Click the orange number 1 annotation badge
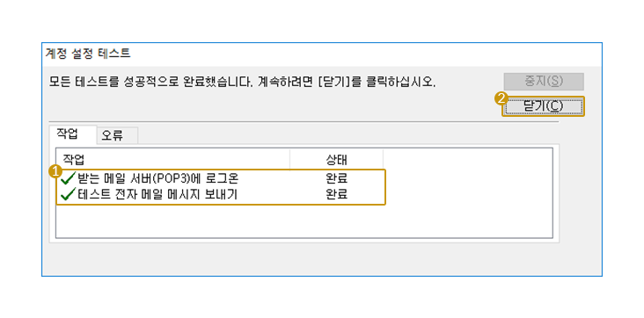The image size is (644, 318). 55,170
